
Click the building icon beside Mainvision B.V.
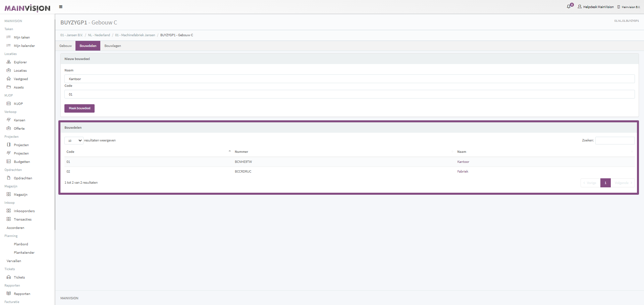(x=619, y=7)
